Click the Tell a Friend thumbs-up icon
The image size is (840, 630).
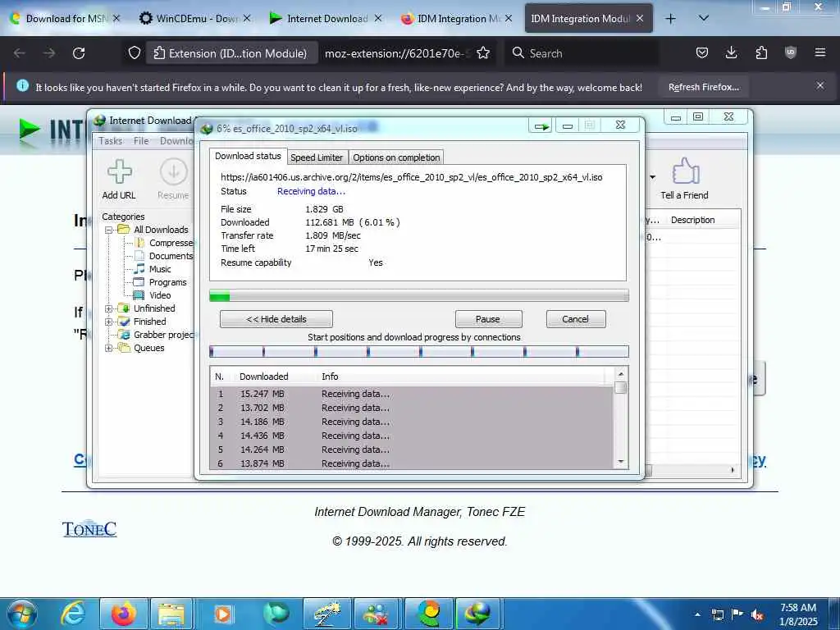point(685,171)
